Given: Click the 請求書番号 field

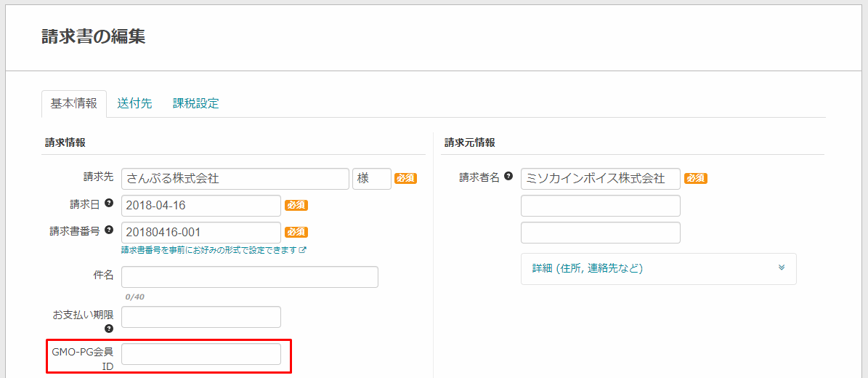Looking at the screenshot, I should pyautogui.click(x=201, y=232).
